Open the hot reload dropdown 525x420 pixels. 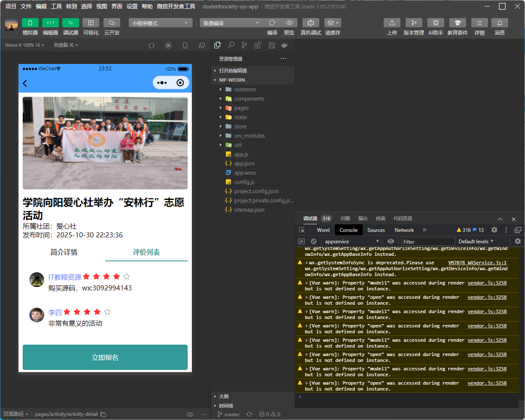[x=66, y=45]
